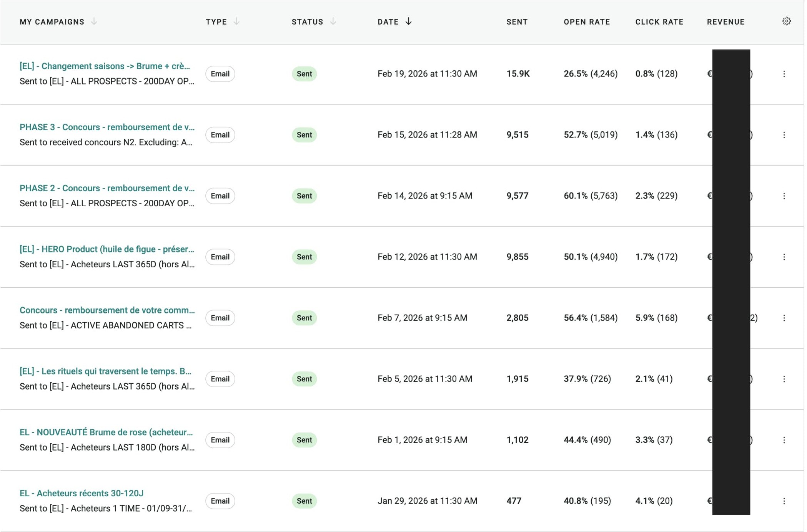This screenshot has width=807, height=532.
Task: Sort campaigns by Type column arrow
Action: click(236, 22)
